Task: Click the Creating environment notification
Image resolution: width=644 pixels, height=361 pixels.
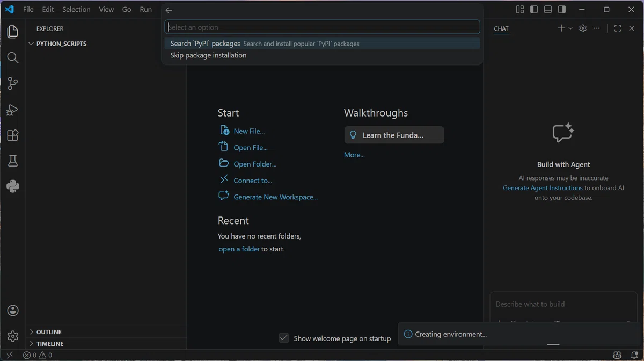Action: (x=518, y=334)
